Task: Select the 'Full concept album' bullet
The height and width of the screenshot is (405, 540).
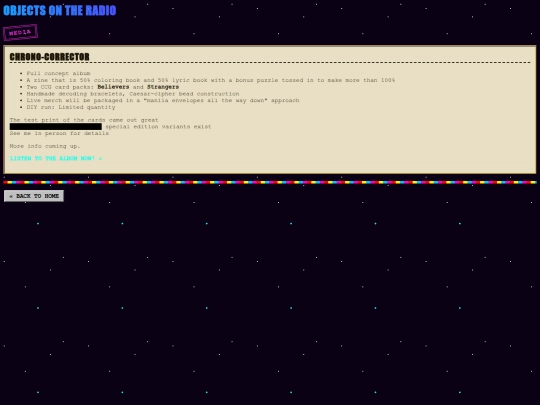Action: click(x=59, y=73)
